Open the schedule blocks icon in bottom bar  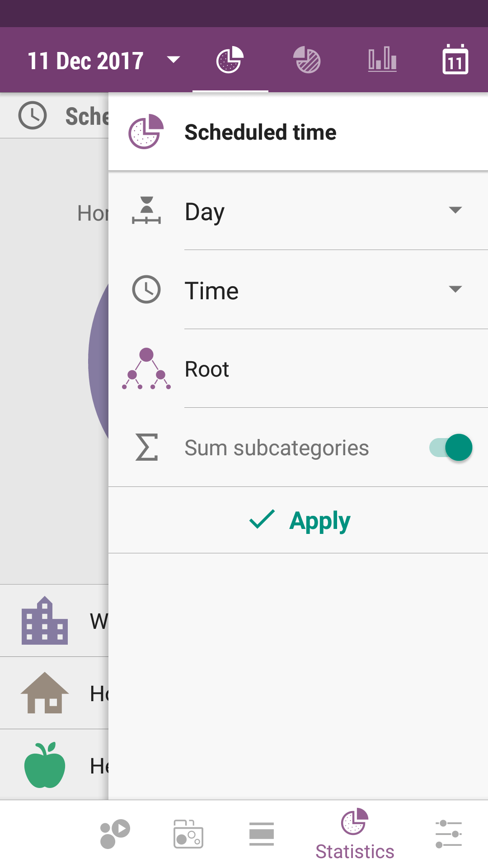tap(188, 834)
